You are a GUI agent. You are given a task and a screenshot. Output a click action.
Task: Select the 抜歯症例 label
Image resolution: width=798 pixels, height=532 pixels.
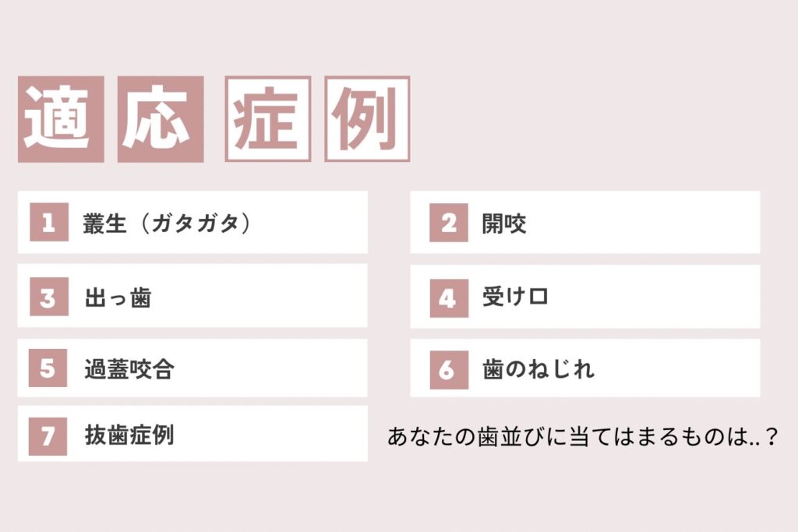click(x=129, y=435)
